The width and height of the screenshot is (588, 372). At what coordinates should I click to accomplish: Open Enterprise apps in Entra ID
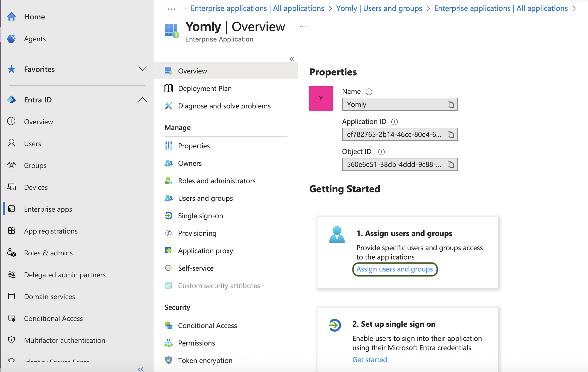point(48,209)
